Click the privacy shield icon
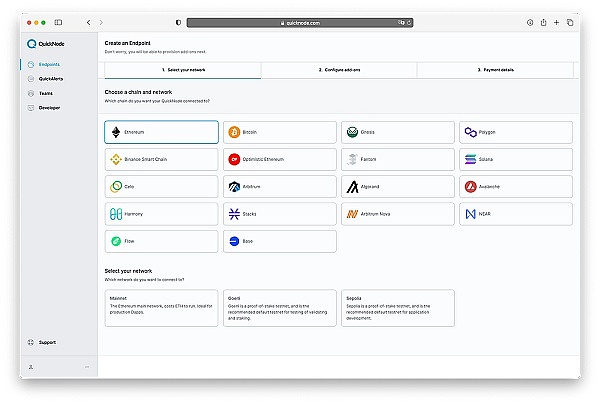 (178, 23)
